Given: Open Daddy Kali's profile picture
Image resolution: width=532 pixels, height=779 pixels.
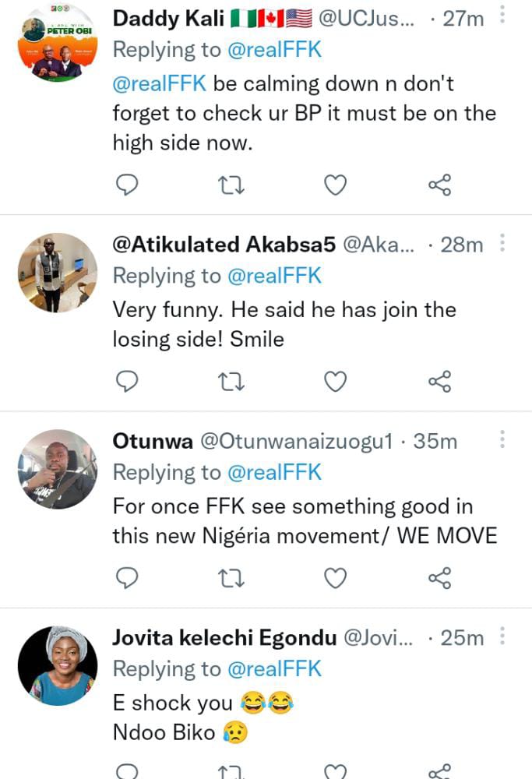Looking at the screenshot, I should (x=57, y=43).
